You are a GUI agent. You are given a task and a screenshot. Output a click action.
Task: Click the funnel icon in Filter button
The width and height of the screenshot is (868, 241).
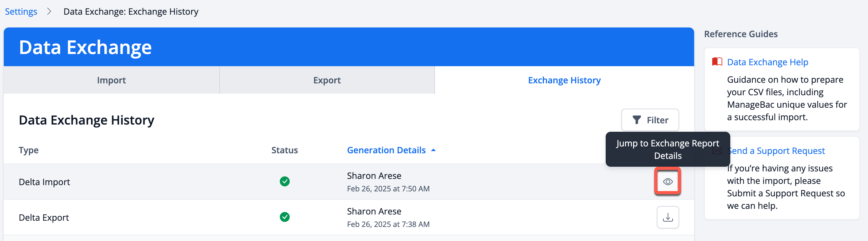(x=636, y=120)
